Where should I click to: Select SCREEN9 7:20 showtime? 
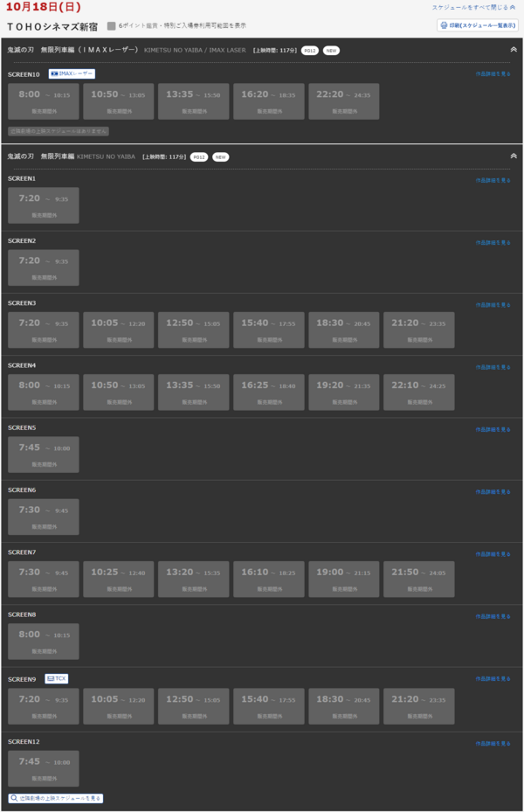[x=44, y=706]
